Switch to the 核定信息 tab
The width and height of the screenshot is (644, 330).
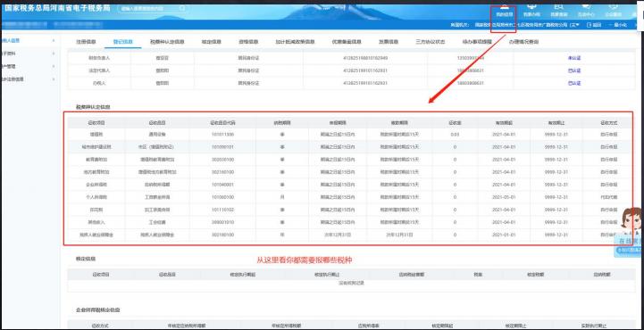click(211, 42)
